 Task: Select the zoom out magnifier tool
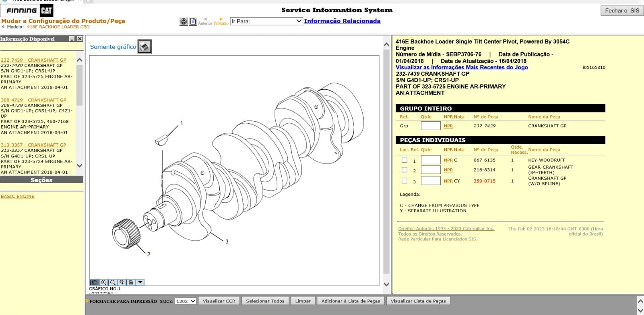coord(113,282)
